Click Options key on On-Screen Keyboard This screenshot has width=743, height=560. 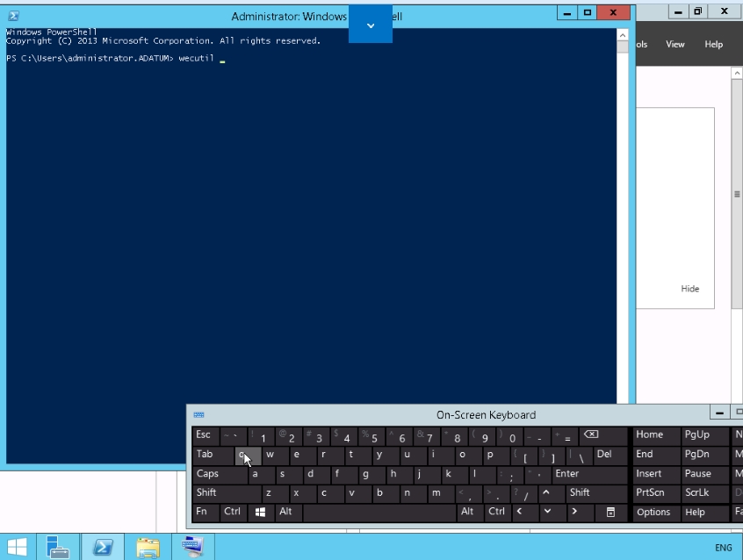click(653, 513)
